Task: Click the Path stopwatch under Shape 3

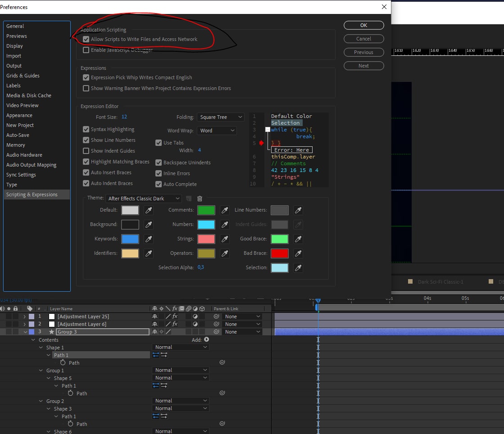Action: [70, 424]
